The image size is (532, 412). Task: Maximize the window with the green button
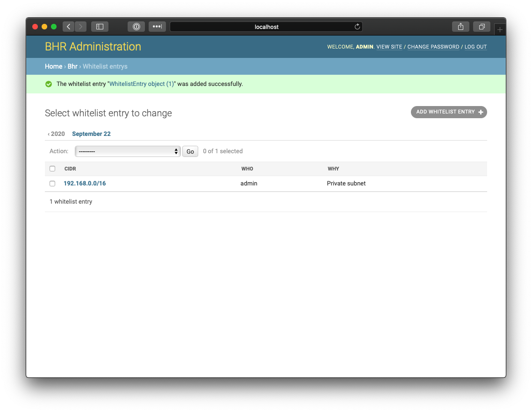tap(54, 27)
